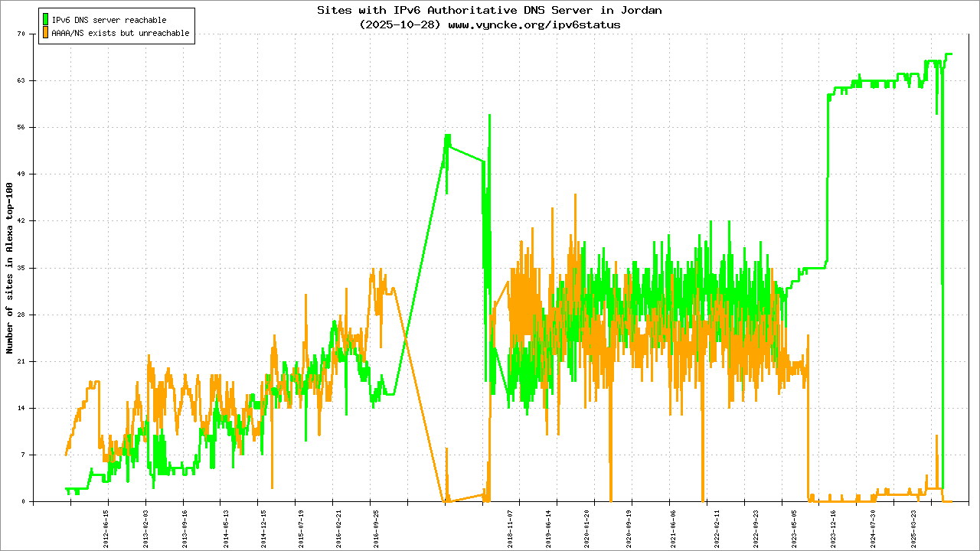Click the chart title about Jordan

(489, 10)
